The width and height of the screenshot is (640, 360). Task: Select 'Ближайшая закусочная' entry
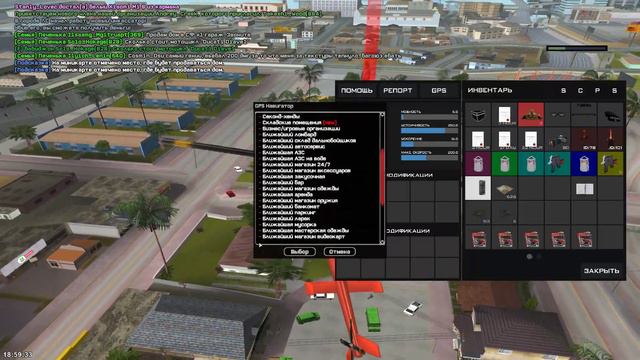point(293,176)
